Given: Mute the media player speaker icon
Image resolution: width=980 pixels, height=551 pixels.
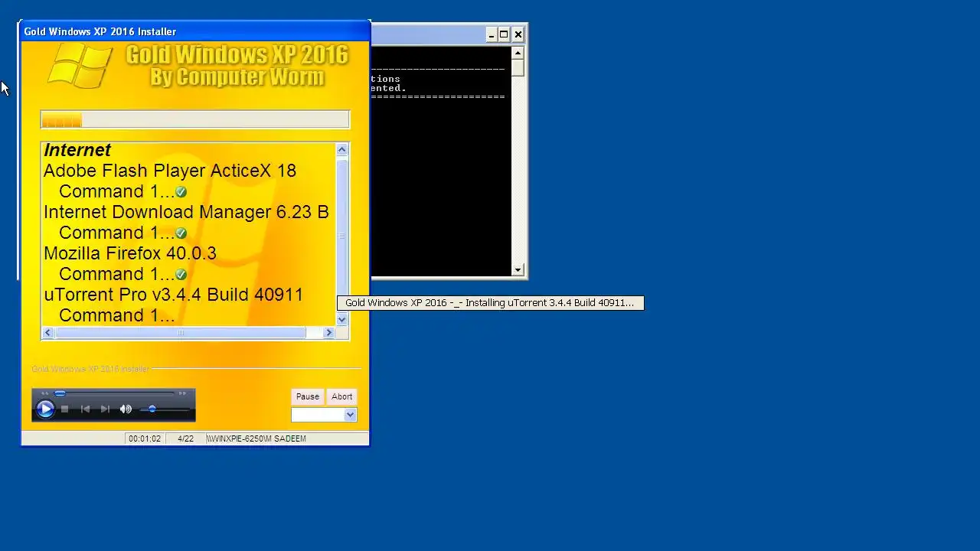Looking at the screenshot, I should click(x=126, y=409).
